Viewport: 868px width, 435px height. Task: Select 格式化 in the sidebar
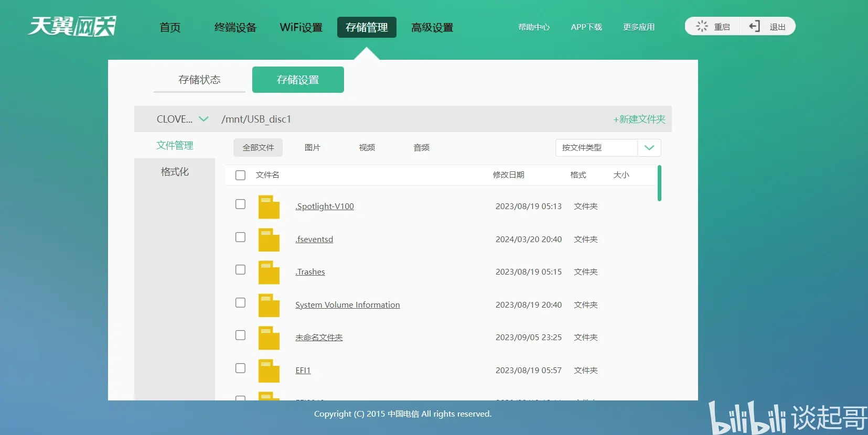point(175,171)
